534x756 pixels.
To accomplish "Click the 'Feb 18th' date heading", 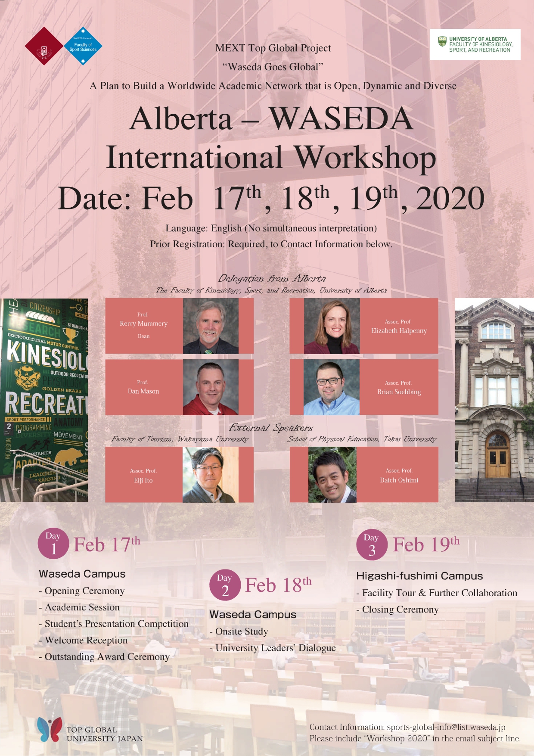I will point(278,585).
